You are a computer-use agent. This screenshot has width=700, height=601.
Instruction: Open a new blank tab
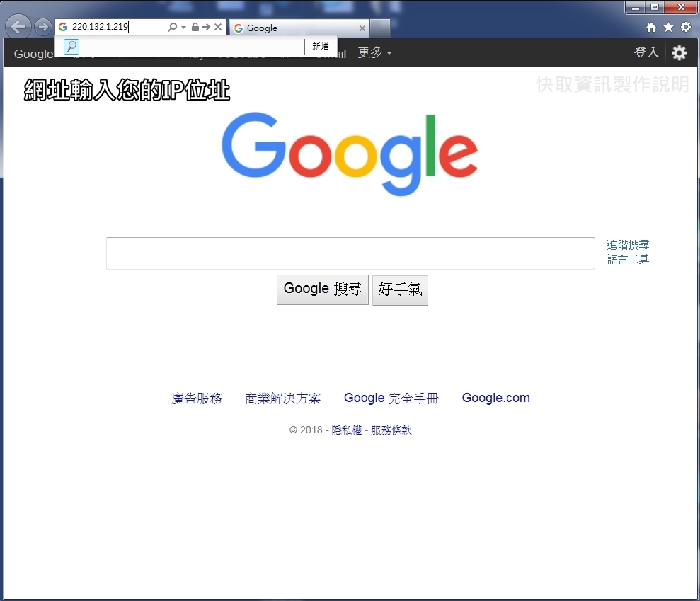(x=380, y=28)
